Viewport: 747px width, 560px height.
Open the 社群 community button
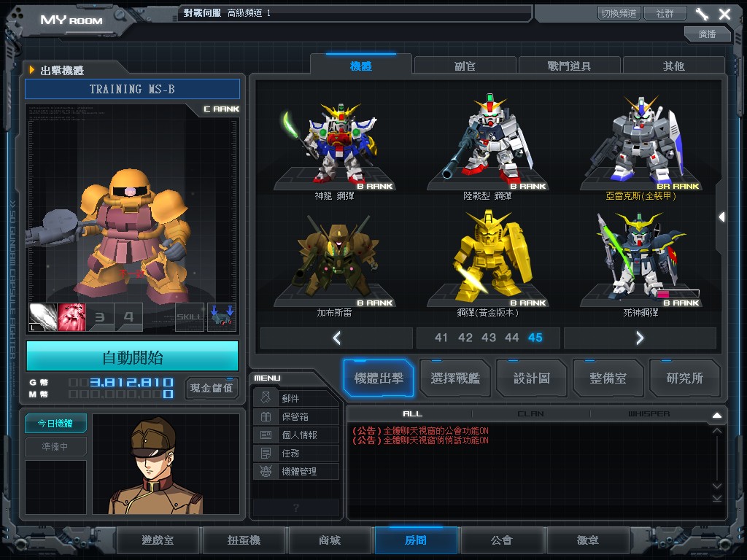tap(665, 13)
